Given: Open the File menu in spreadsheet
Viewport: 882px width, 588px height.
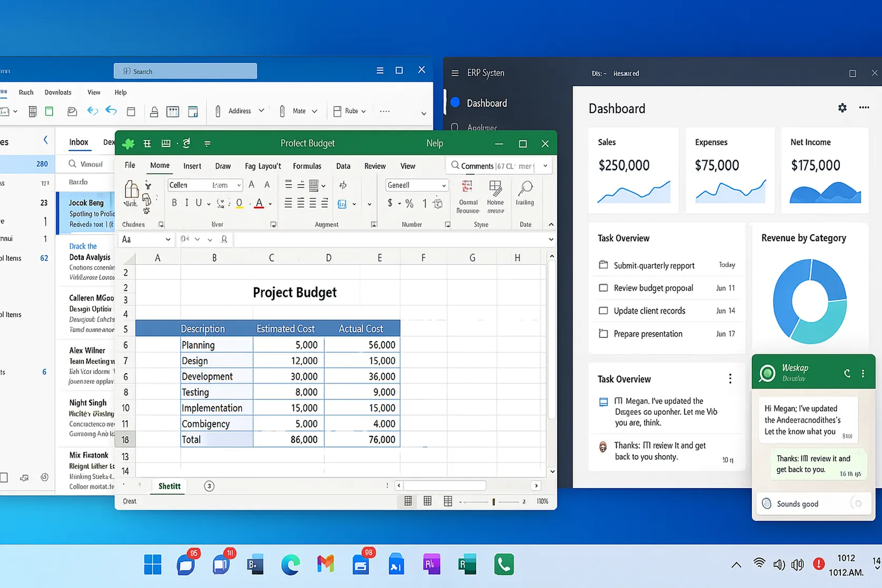Looking at the screenshot, I should point(130,166).
